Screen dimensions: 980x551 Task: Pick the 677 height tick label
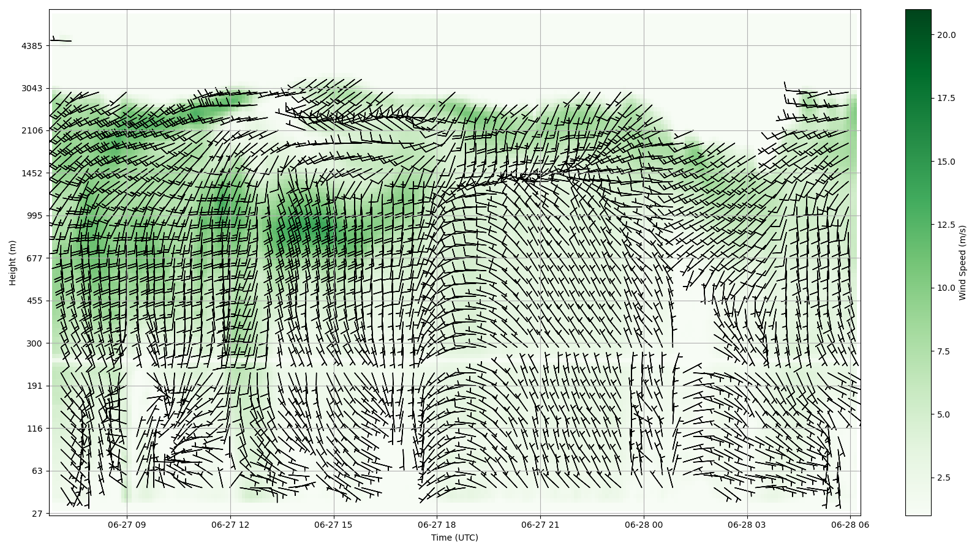click(34, 258)
